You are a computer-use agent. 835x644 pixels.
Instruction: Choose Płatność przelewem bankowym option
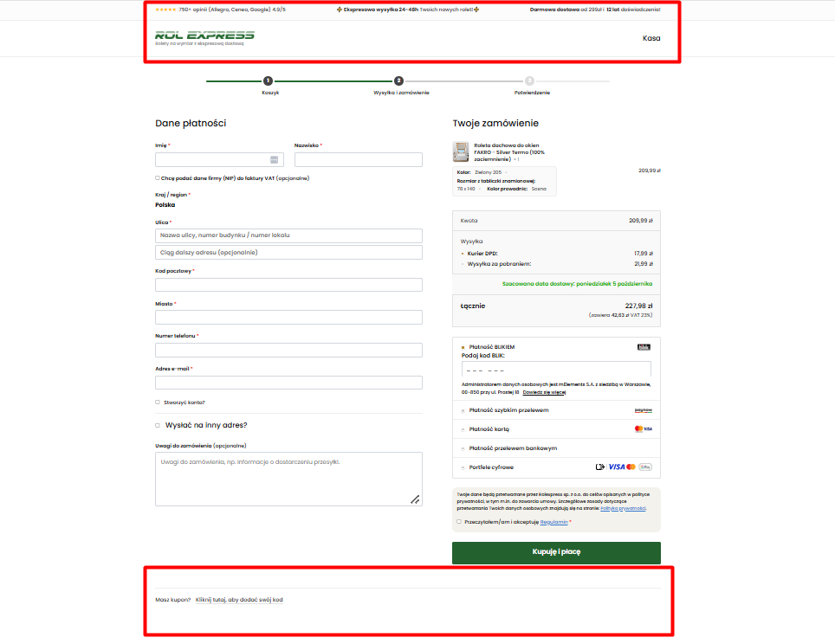[x=463, y=448]
